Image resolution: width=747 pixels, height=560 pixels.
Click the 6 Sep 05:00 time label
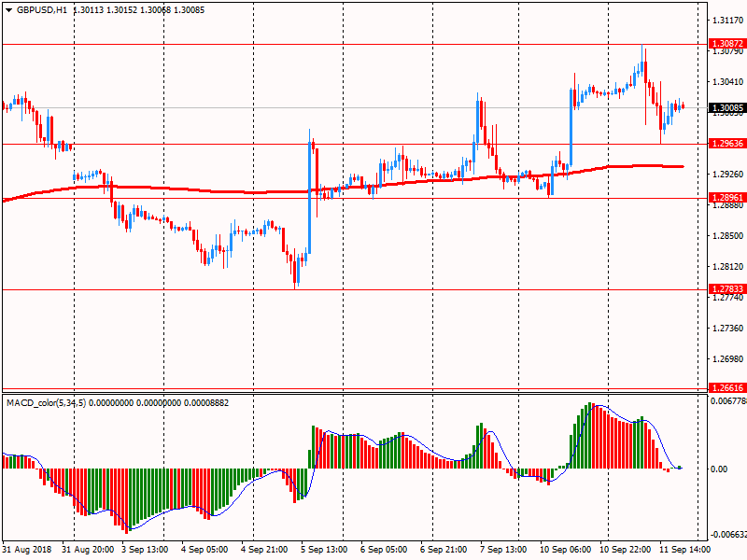(384, 550)
